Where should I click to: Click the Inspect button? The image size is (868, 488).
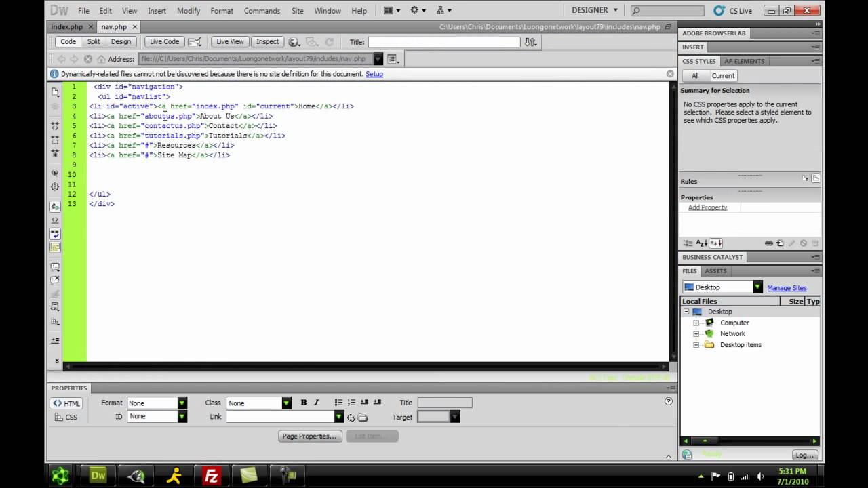pyautogui.click(x=267, y=42)
